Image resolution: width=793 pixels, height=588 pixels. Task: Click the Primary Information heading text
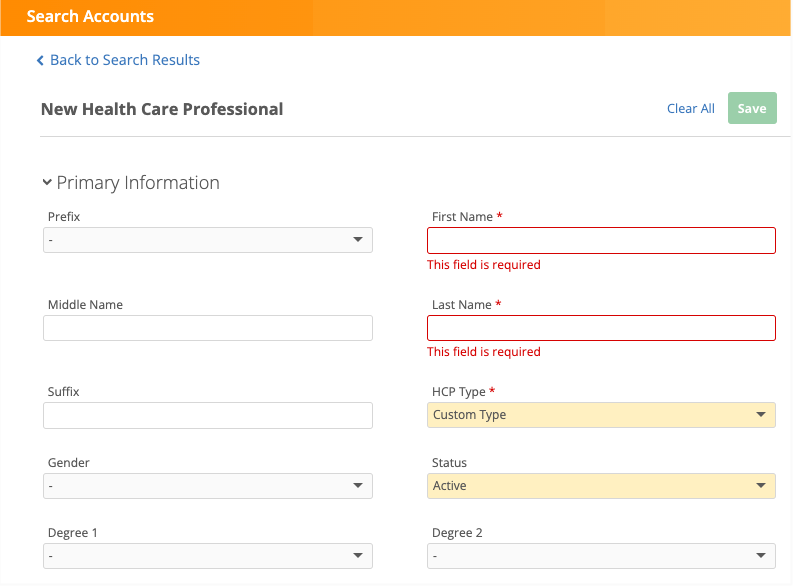pos(138,183)
